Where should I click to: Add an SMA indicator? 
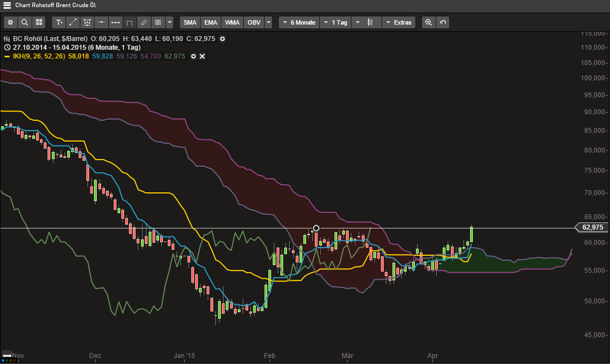[190, 22]
